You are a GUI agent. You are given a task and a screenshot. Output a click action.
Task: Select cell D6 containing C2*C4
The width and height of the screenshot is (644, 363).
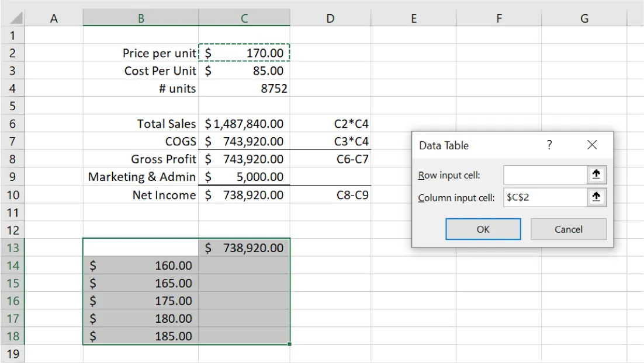pyautogui.click(x=330, y=123)
